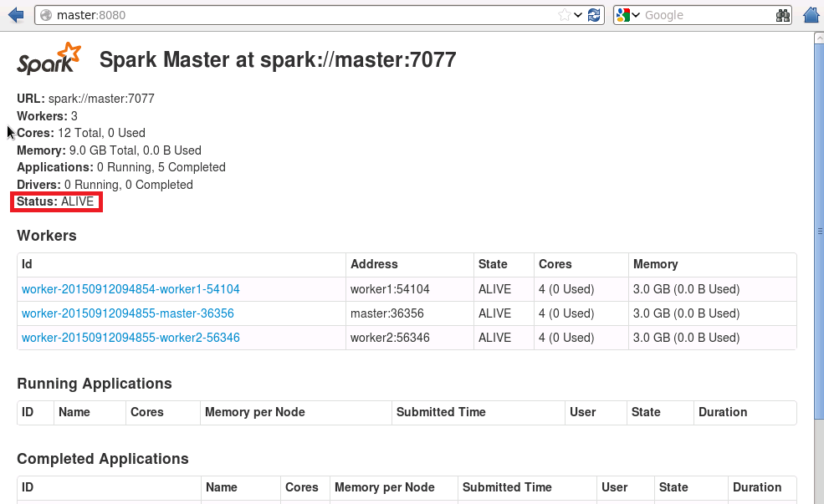Click the scrollbar up arrow

click(819, 38)
